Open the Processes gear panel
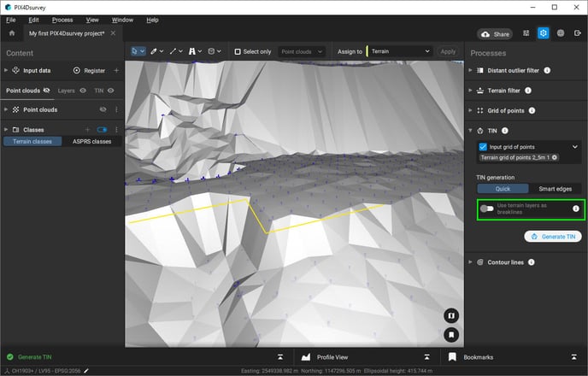The width and height of the screenshot is (588, 376). click(543, 33)
